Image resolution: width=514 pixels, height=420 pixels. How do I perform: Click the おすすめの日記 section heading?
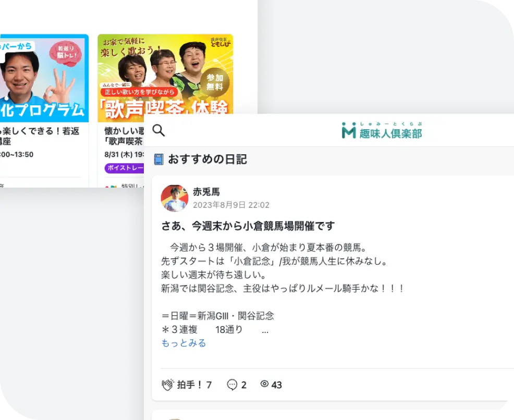(207, 159)
